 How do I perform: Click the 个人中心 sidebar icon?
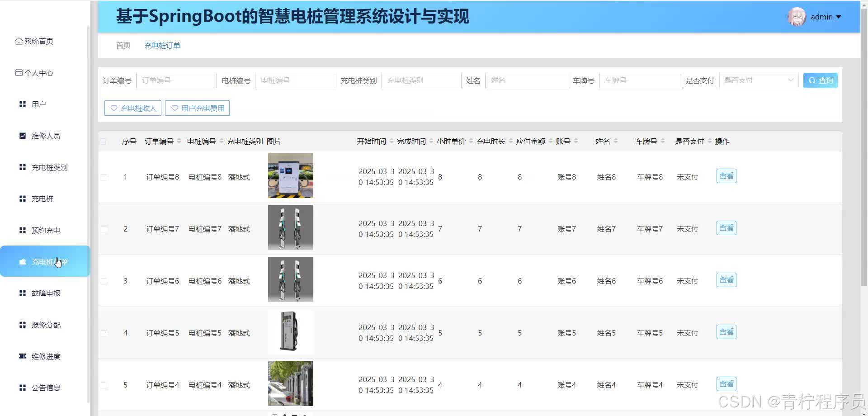click(19, 72)
